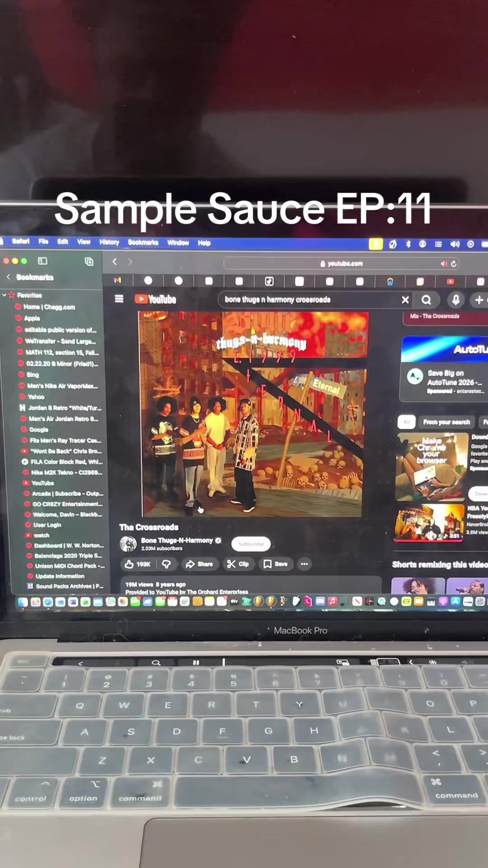Clear the YouTube search text with X
488x868 pixels.
pos(405,300)
